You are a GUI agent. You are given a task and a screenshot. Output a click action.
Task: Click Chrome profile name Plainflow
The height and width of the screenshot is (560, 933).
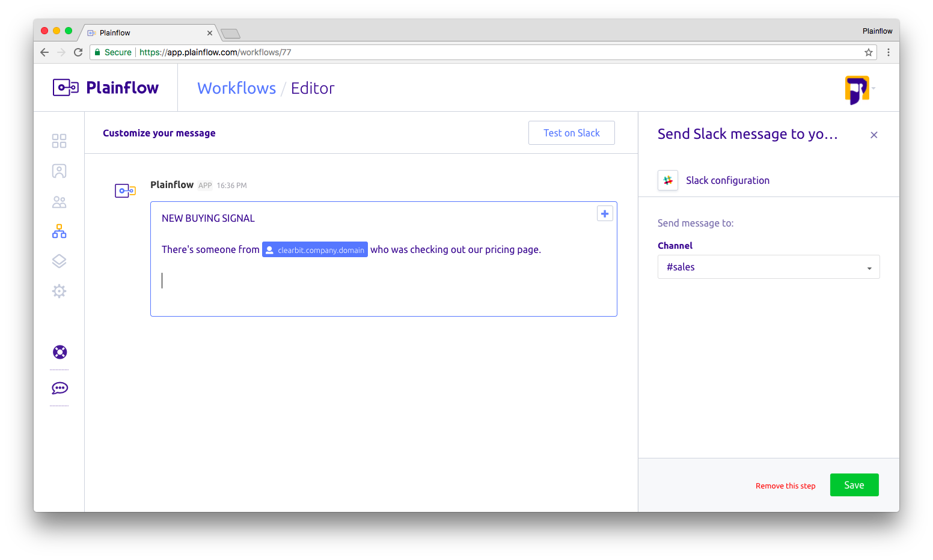(877, 31)
